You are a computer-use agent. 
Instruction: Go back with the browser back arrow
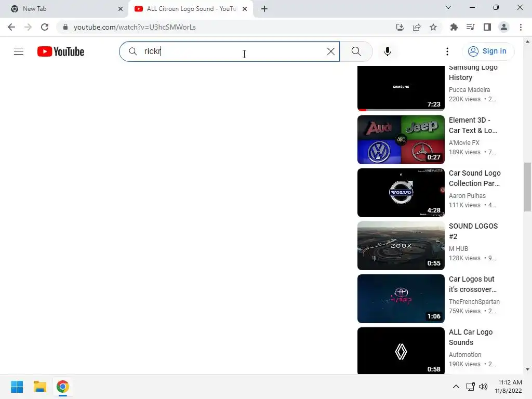[x=11, y=27]
